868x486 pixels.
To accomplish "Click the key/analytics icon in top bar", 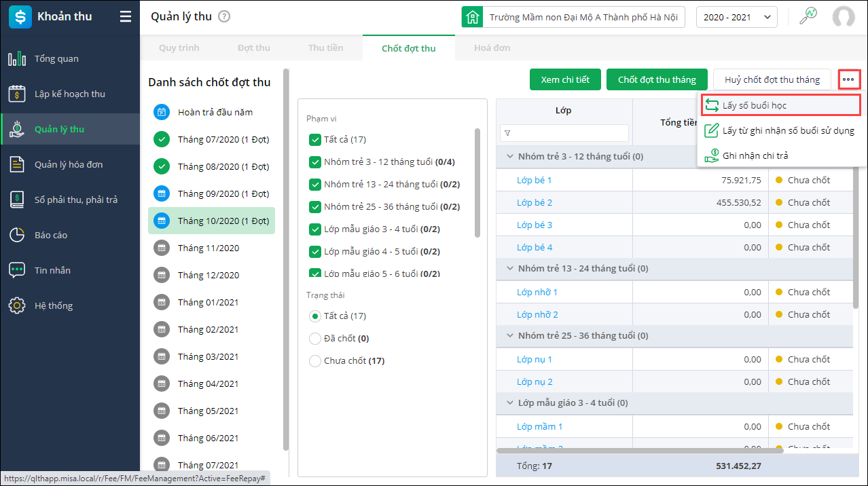I will pos(808,17).
